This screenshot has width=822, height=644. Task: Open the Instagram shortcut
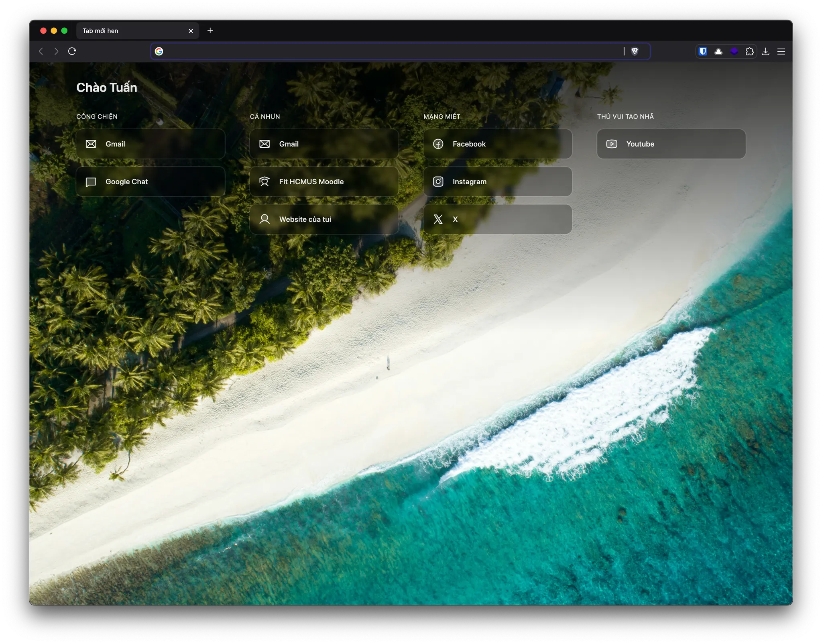pyautogui.click(x=497, y=182)
